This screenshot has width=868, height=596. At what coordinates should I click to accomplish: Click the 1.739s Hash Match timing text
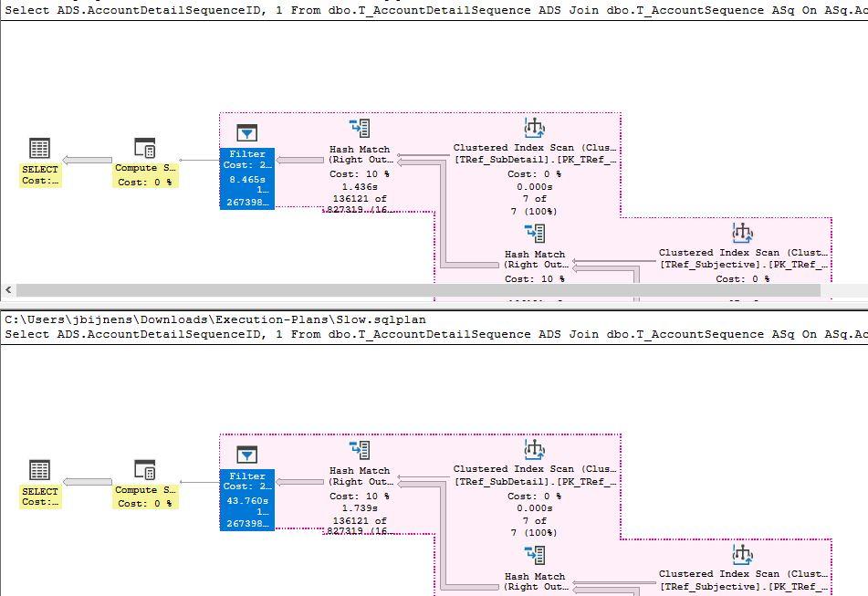(360, 508)
